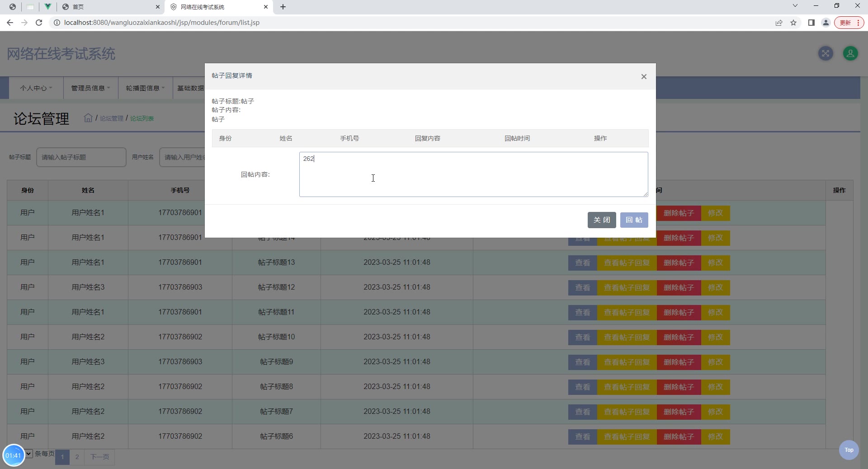The image size is (868, 469).
Task: Click the 帖子标题 search input field
Action: 81,157
